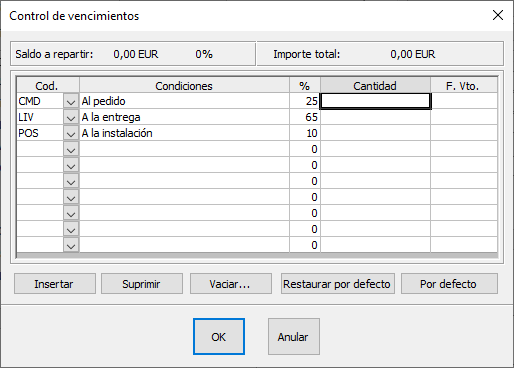Open the CMD row code dropdown
This screenshot has height=368, width=514.
(71, 101)
